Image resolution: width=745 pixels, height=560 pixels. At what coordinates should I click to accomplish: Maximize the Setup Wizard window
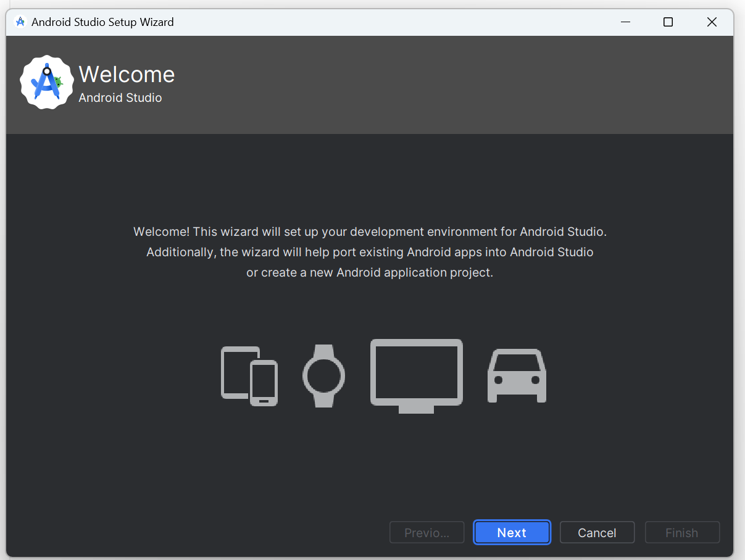668,22
